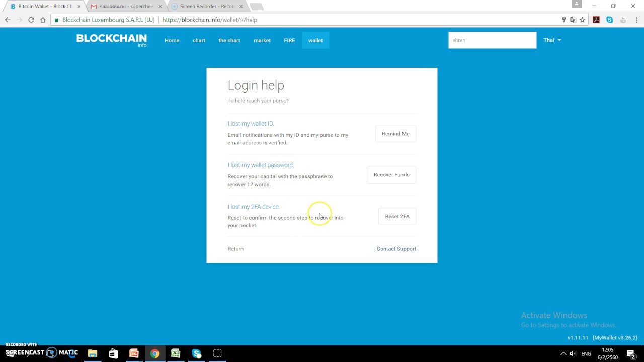The image size is (644, 362).
Task: Click the volume speaker icon
Action: tap(573, 354)
